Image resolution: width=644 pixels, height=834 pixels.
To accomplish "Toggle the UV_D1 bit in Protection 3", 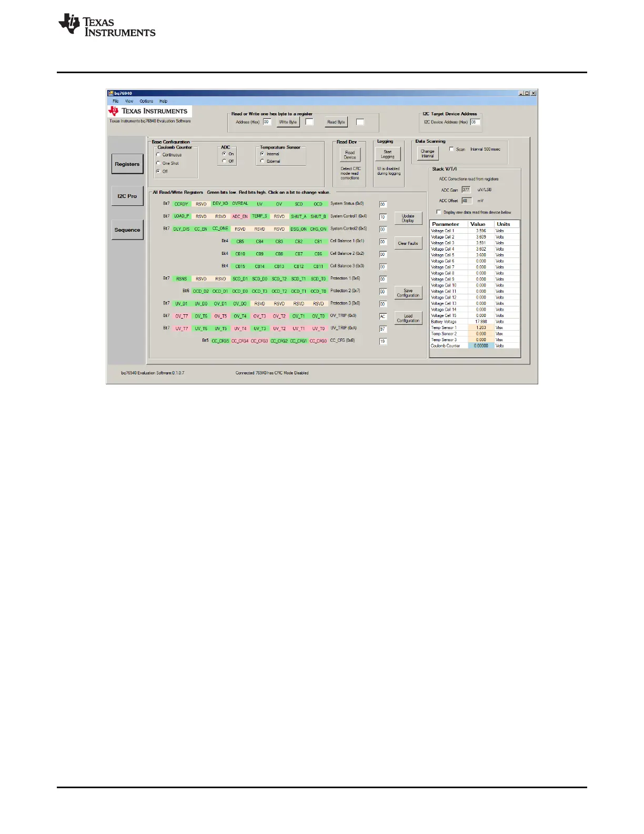I will [182, 304].
